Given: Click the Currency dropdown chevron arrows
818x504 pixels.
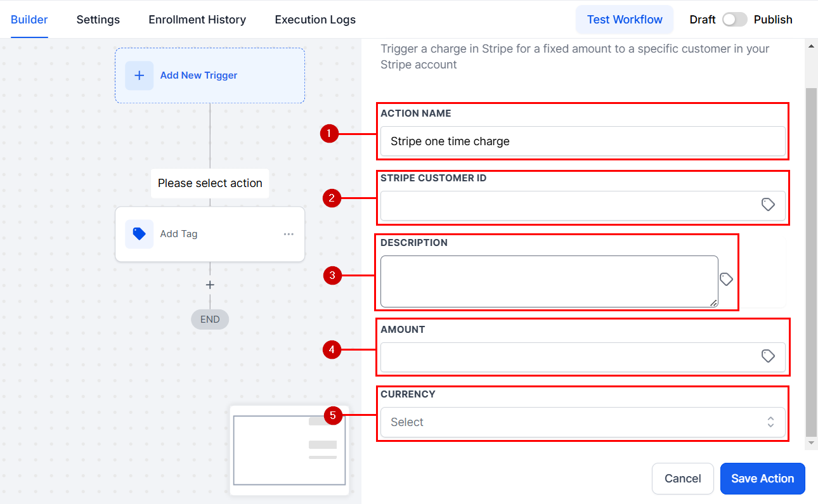Looking at the screenshot, I should (770, 422).
